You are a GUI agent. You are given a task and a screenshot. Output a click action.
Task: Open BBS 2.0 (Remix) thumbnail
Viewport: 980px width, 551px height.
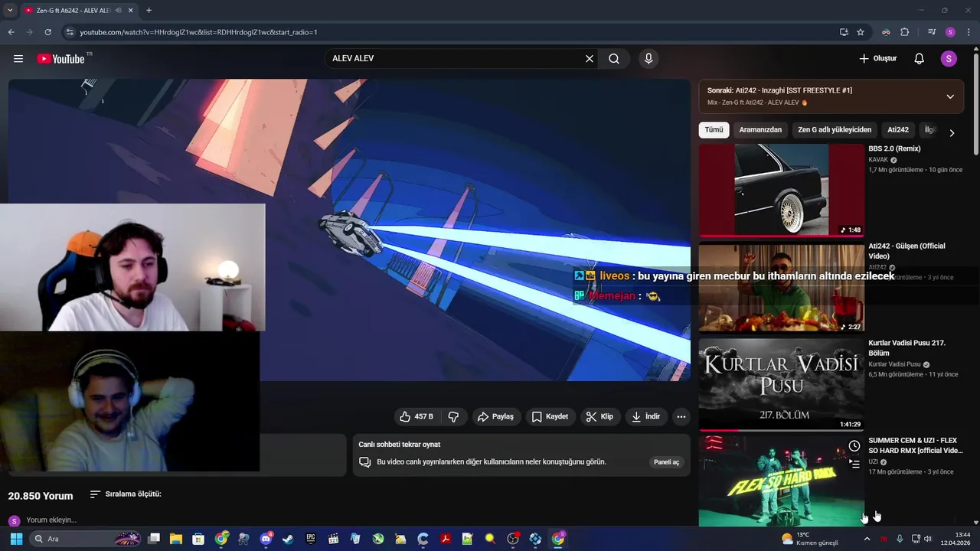pyautogui.click(x=781, y=191)
